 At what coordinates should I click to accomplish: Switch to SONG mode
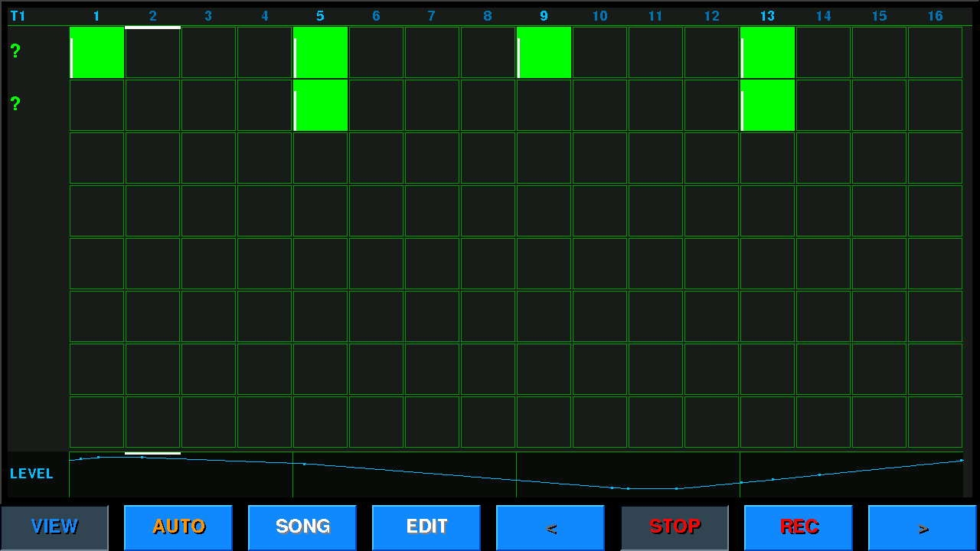click(x=302, y=527)
